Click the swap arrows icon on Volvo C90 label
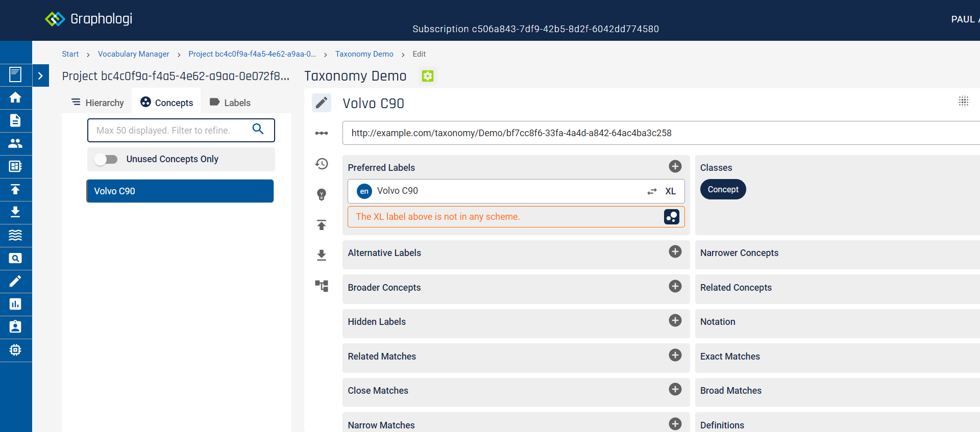 (x=652, y=191)
